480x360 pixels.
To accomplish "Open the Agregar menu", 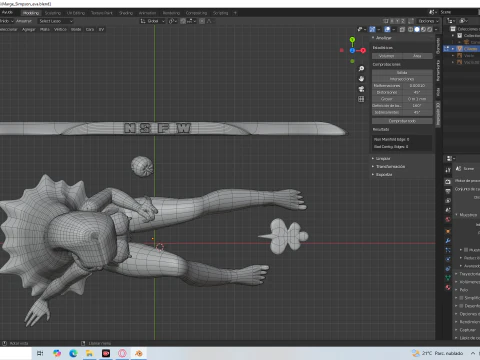I will coord(29,29).
